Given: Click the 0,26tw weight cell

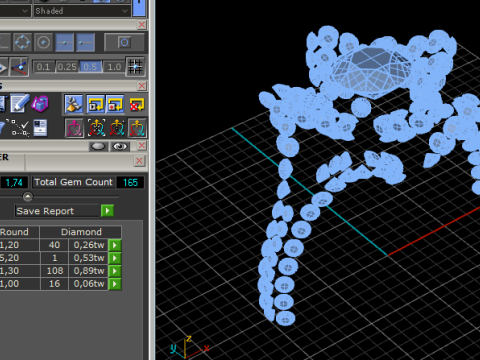Looking at the screenshot, I should click(x=89, y=245).
